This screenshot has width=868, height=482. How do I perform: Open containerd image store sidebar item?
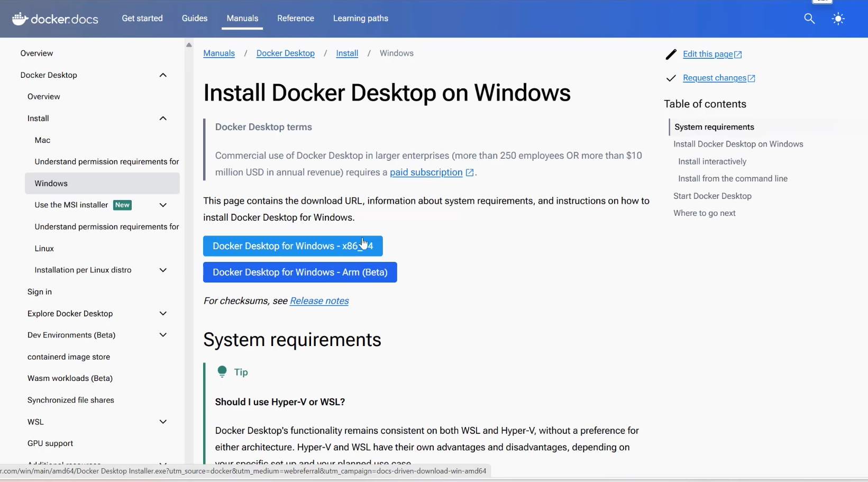click(x=69, y=357)
